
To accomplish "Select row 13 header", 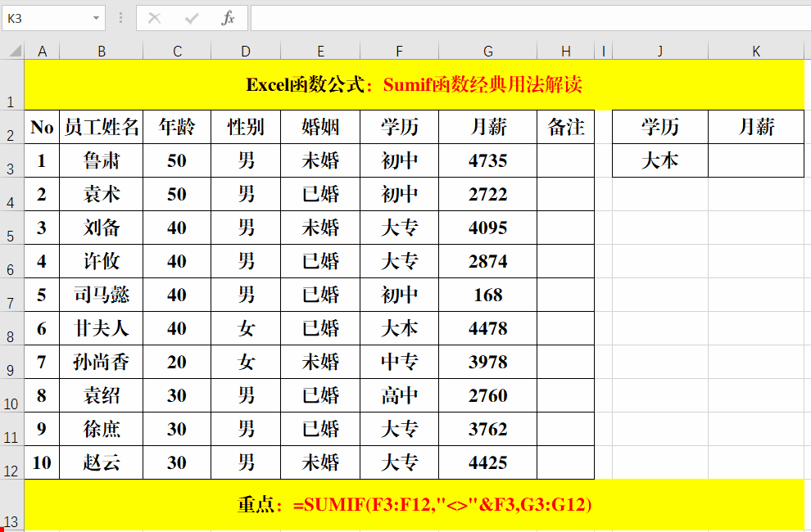I will pyautogui.click(x=11, y=505).
